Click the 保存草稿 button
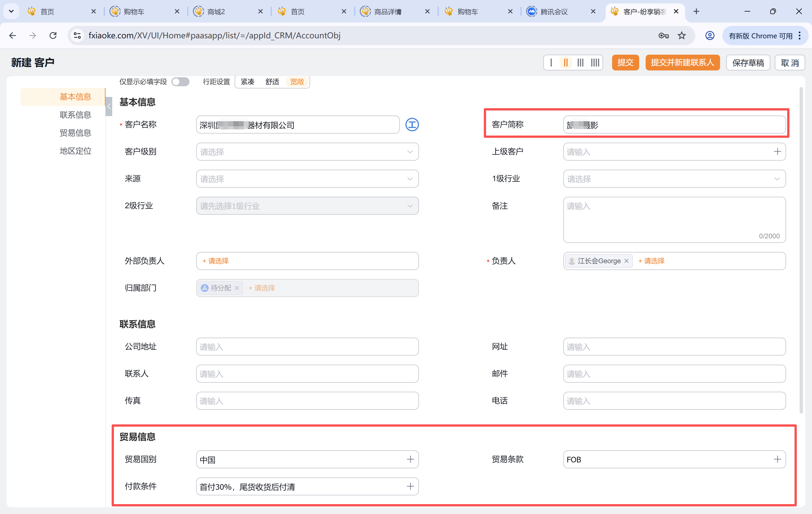The width and height of the screenshot is (812, 514). tap(748, 63)
